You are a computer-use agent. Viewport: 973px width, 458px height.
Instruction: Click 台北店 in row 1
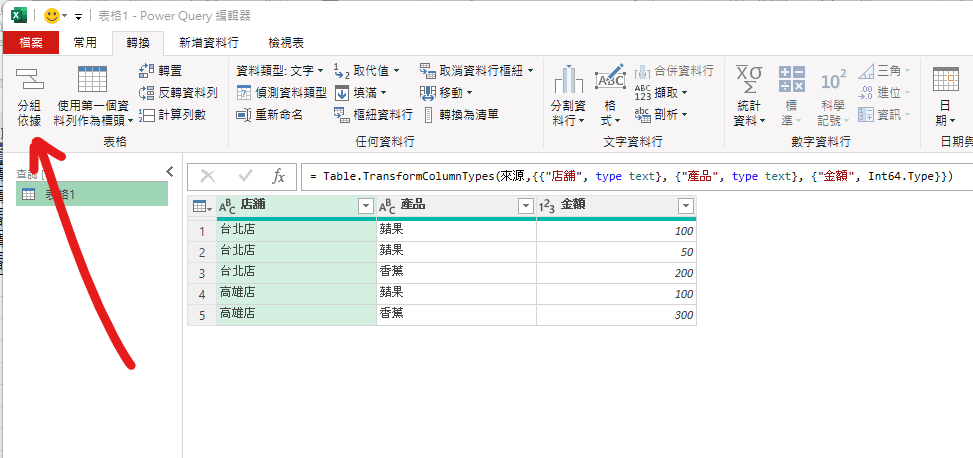(297, 231)
